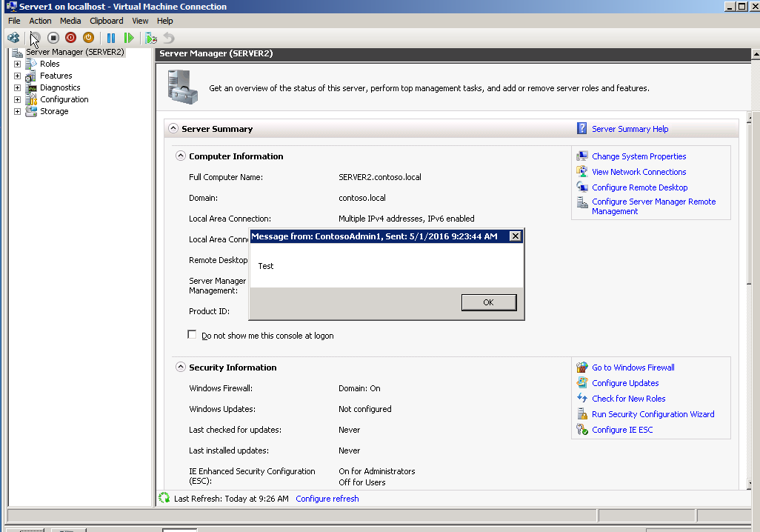The width and height of the screenshot is (760, 532).
Task: Click the Go to Windows Firewall icon
Action: 581,368
